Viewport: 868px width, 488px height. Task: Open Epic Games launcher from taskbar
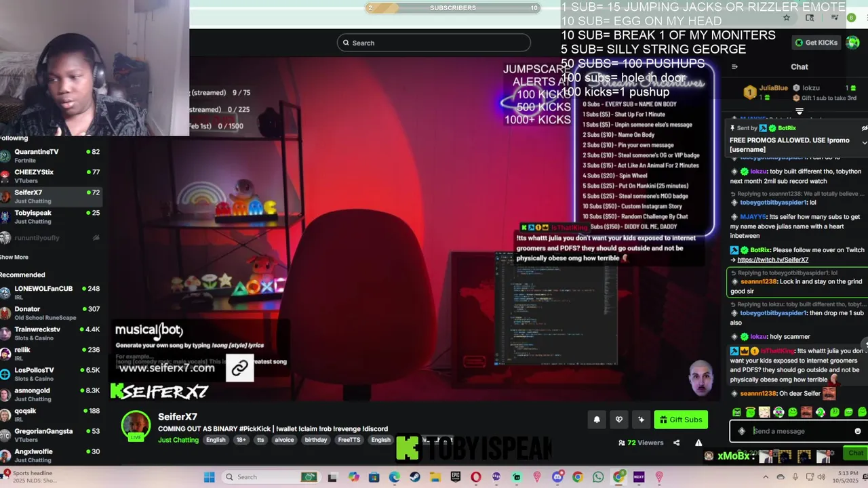456,477
